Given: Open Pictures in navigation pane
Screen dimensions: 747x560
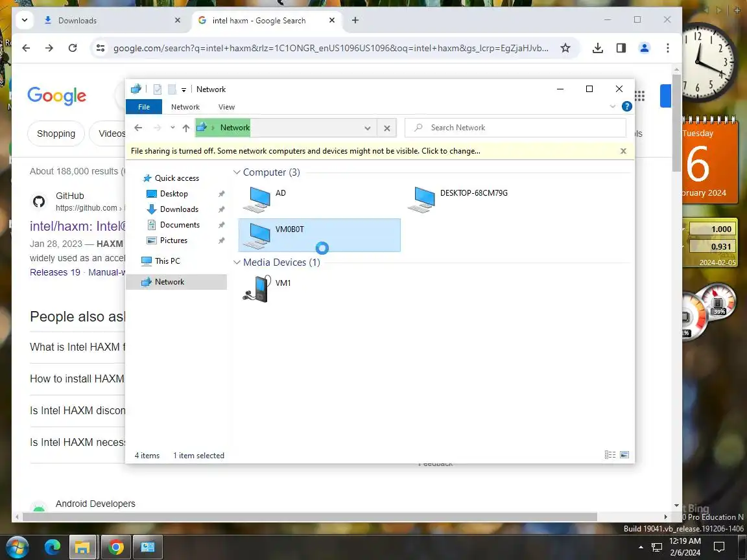Looking at the screenshot, I should [x=173, y=240].
